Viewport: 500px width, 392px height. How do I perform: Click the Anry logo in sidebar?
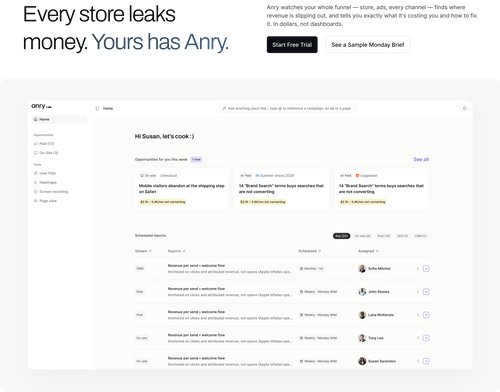coord(41,106)
